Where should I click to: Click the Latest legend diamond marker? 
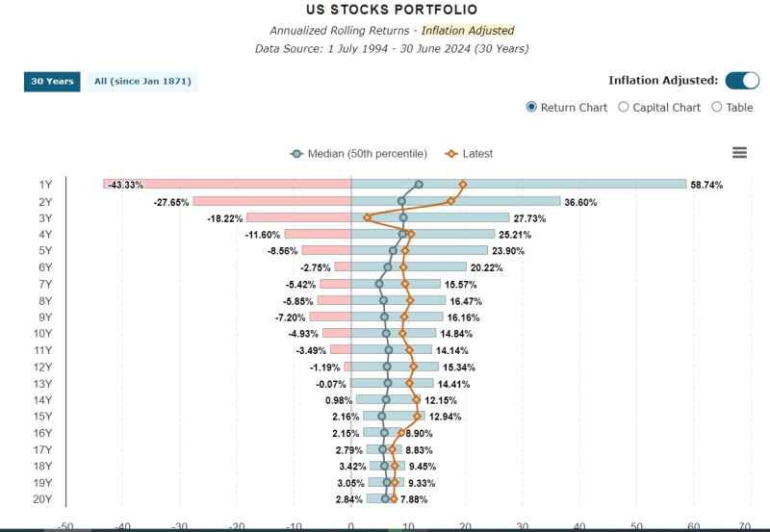tap(449, 154)
